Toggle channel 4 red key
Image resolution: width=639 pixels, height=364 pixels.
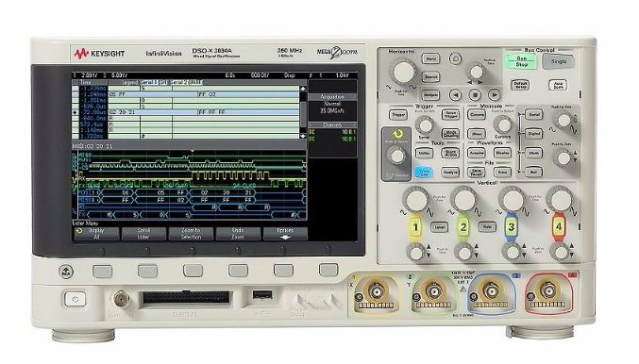(x=559, y=227)
